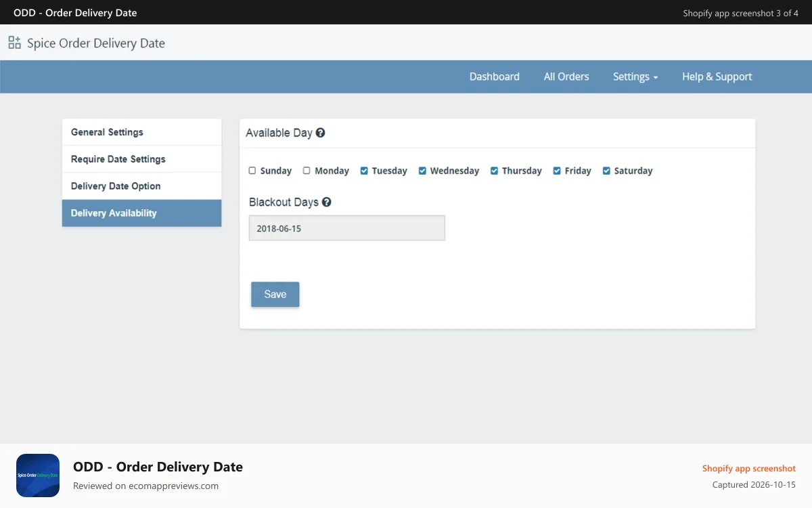Click the 'Reviewed on ecomappreviews.com' text
812x508 pixels.
pos(145,486)
